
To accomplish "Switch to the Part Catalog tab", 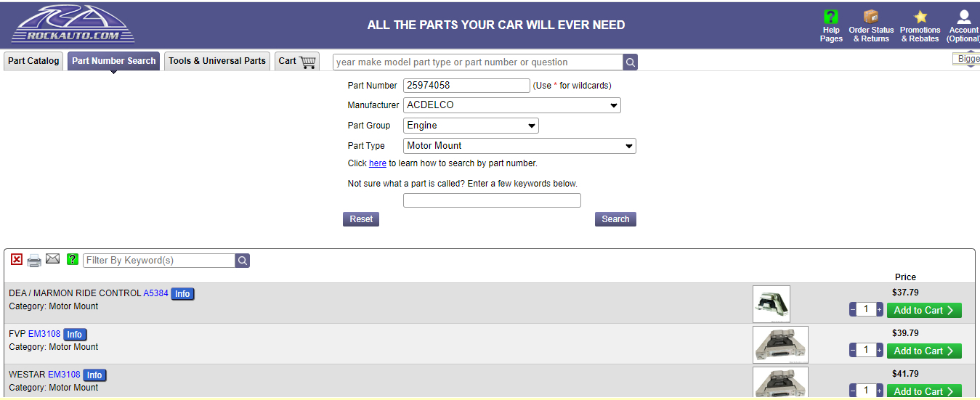I will tap(33, 61).
